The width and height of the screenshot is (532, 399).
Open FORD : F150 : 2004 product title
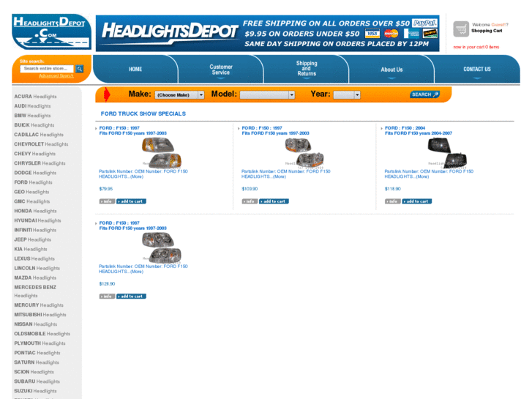tap(405, 128)
